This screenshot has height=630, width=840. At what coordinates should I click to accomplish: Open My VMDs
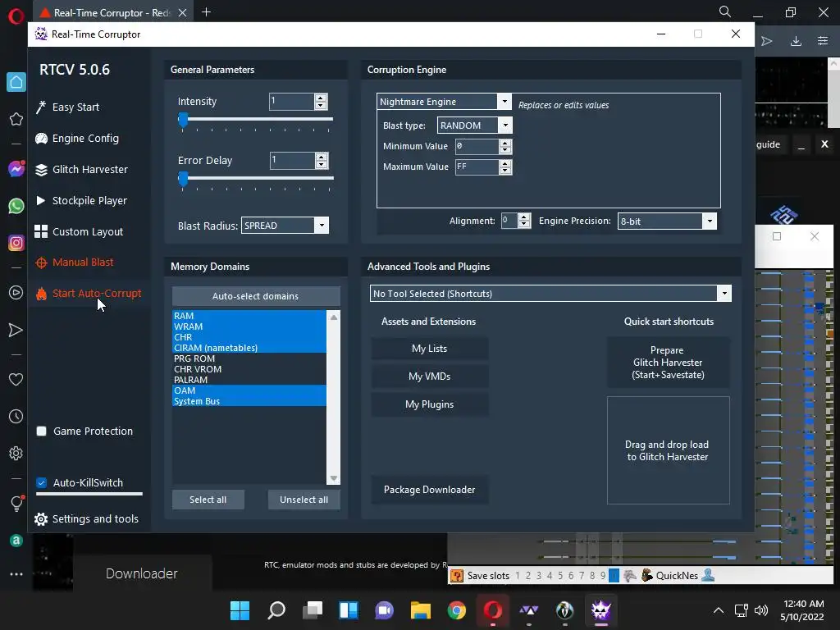(429, 376)
